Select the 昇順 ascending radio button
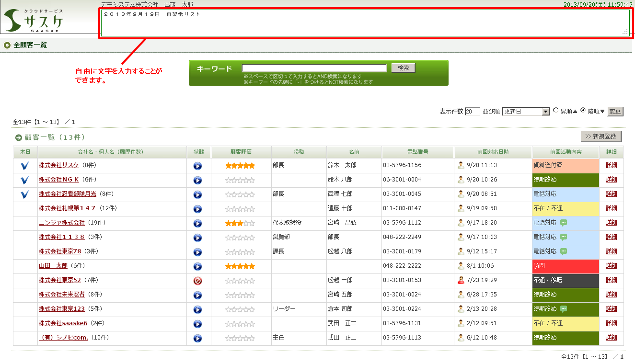Image resolution: width=635 pixels, height=364 pixels. 556,111
